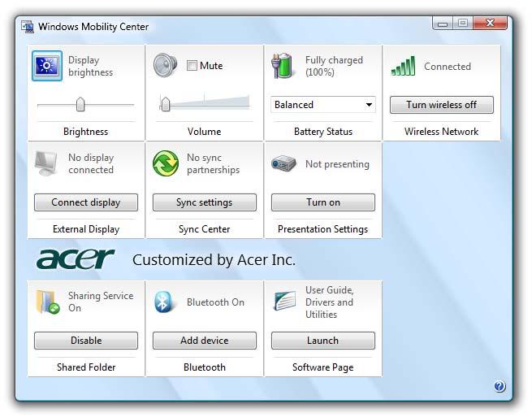Click the Mobility Center title bar icon
The height and width of the screenshot is (417, 532).
click(x=28, y=27)
